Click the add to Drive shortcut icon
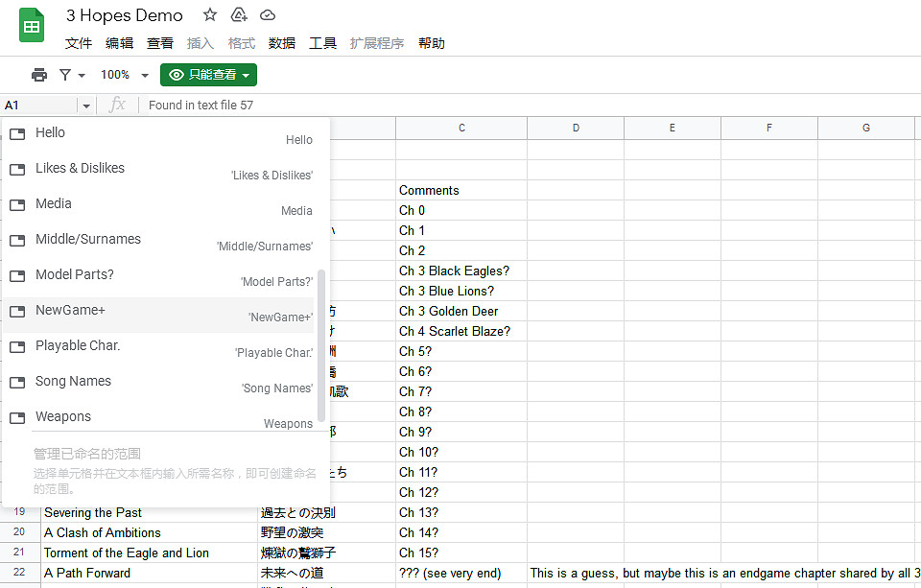The image size is (921, 588). coord(239,15)
